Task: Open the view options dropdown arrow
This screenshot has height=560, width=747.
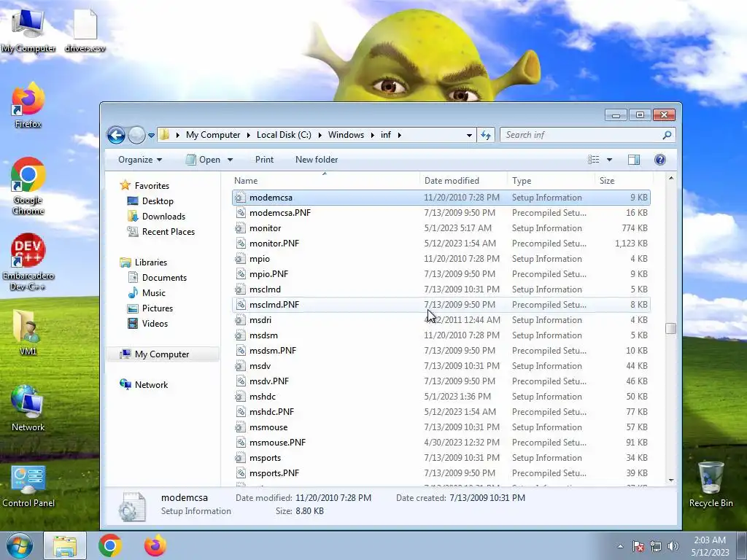Action: 609,160
